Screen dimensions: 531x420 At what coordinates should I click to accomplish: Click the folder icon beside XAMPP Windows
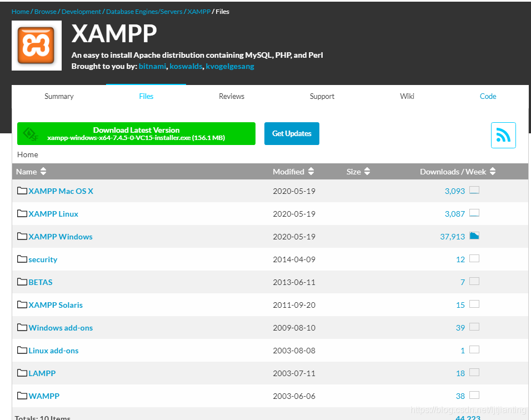(x=22, y=236)
